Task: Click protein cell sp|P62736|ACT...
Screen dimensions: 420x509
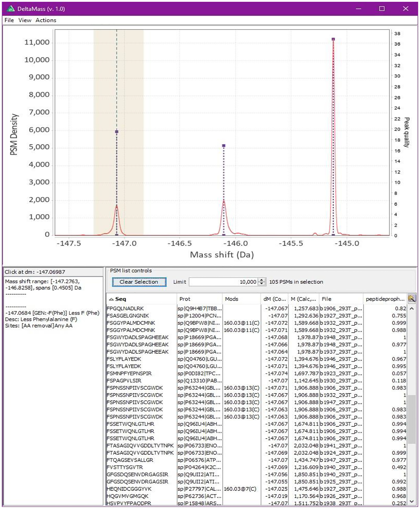Action: [200, 496]
